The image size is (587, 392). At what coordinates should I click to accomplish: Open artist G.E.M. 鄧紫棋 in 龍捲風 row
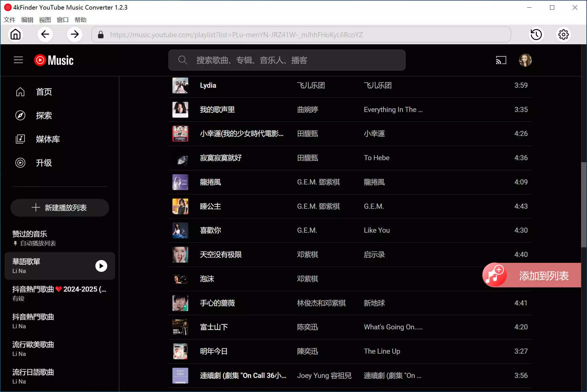point(318,182)
